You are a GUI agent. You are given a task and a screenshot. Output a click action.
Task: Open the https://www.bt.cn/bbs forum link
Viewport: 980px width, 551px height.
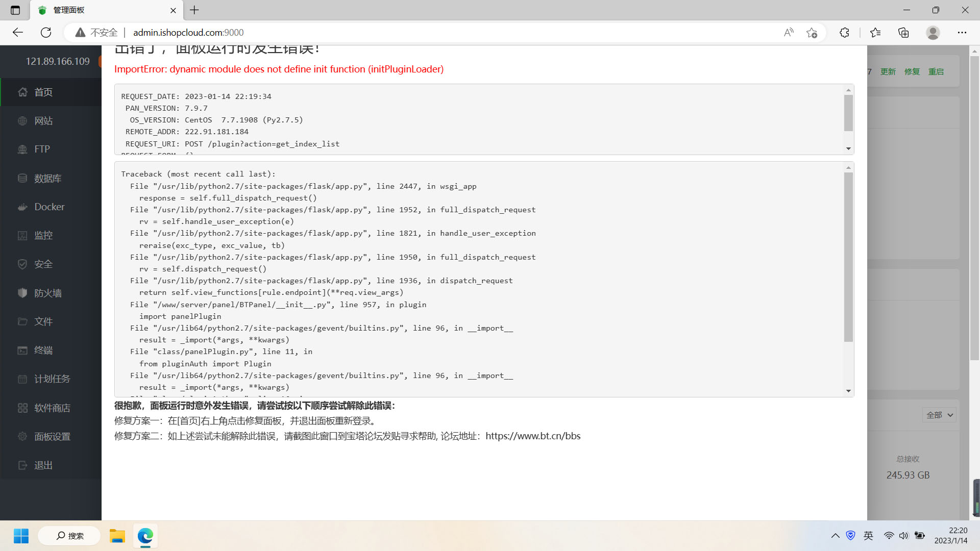[533, 436]
